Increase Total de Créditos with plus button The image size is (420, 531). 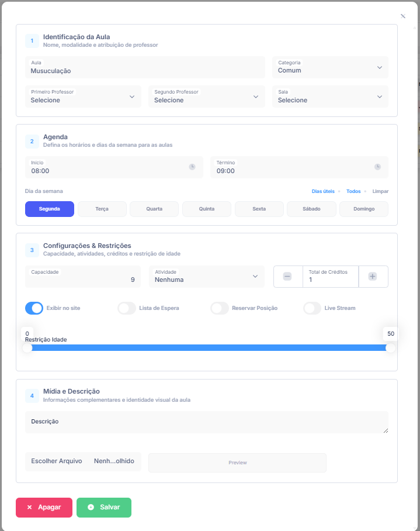click(373, 277)
